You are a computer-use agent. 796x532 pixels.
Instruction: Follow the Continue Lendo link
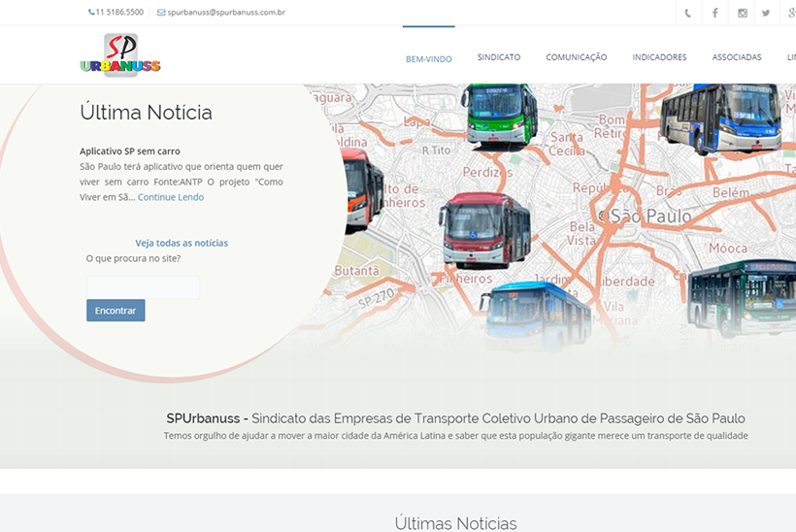coord(171,197)
